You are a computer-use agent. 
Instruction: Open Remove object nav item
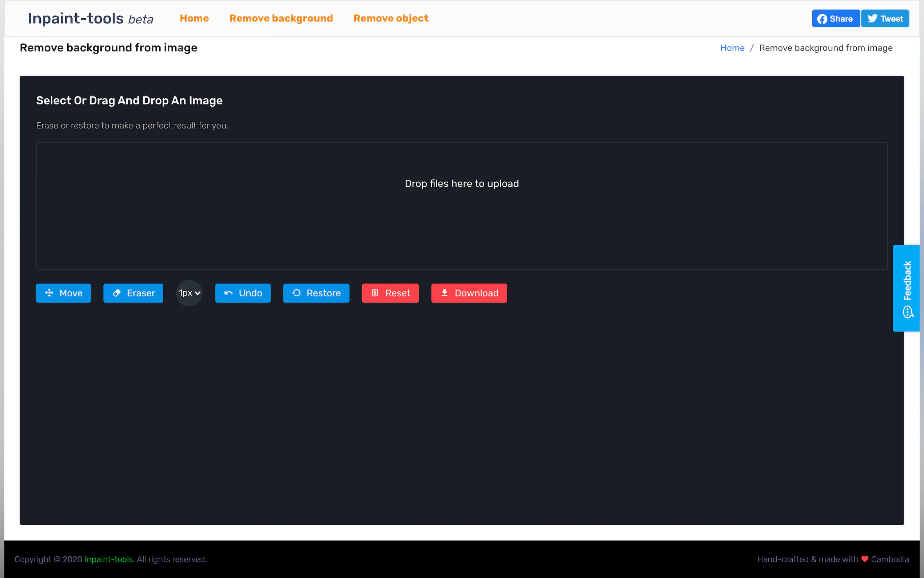click(390, 18)
